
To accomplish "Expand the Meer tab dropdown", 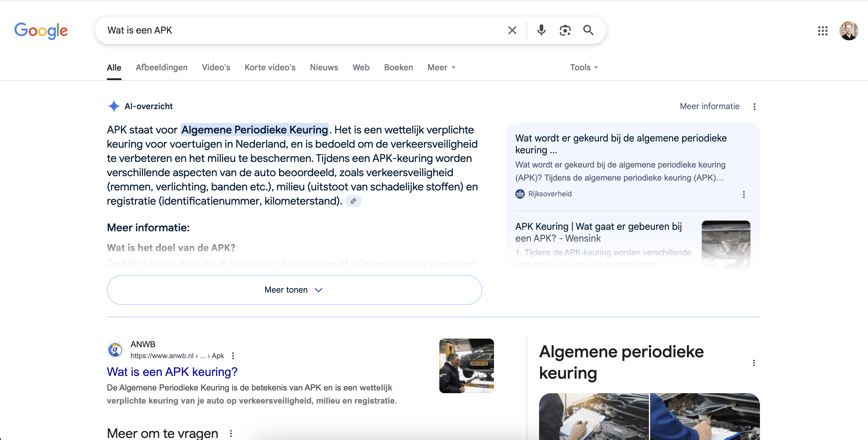I will (441, 67).
